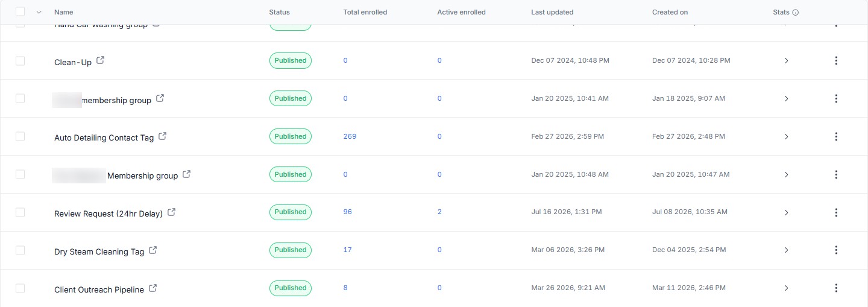Expand stats chevron for Auto Detailing Contact Tag

[x=786, y=137]
